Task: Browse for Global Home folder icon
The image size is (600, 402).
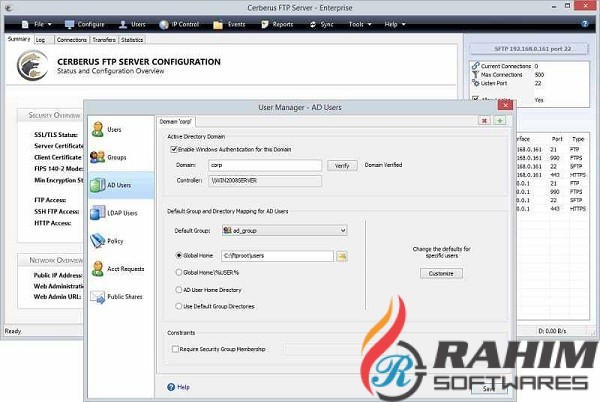Action: [x=342, y=256]
